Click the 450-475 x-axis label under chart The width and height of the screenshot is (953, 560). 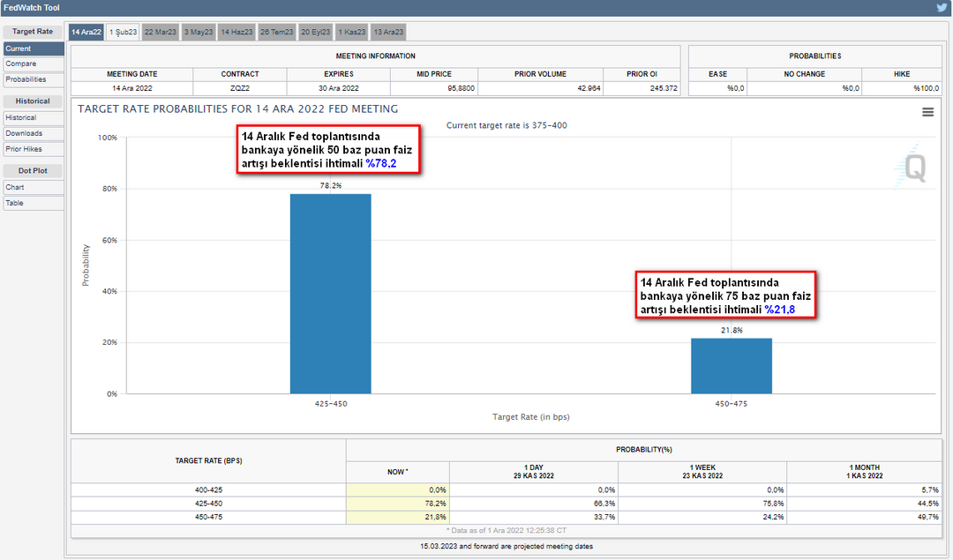pyautogui.click(x=732, y=404)
